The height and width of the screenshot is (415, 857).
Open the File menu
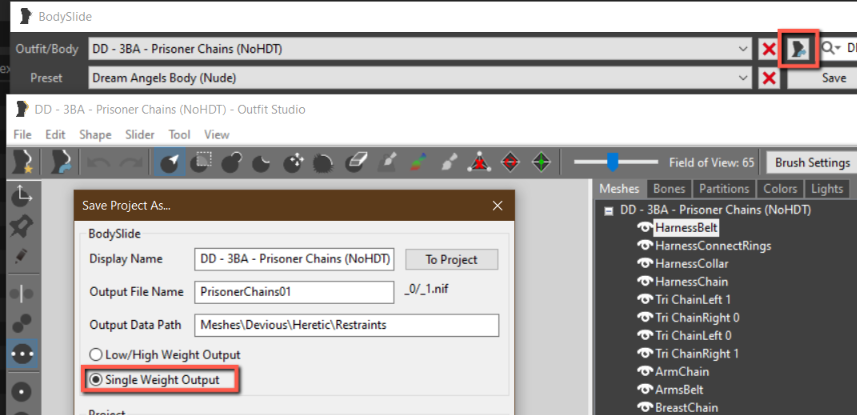click(22, 135)
